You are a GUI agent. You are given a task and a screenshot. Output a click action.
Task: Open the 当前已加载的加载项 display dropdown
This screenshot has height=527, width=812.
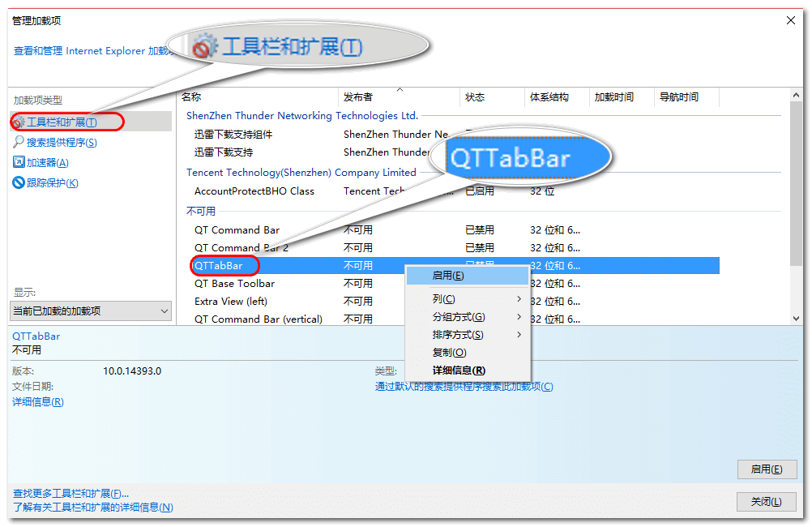[91, 311]
